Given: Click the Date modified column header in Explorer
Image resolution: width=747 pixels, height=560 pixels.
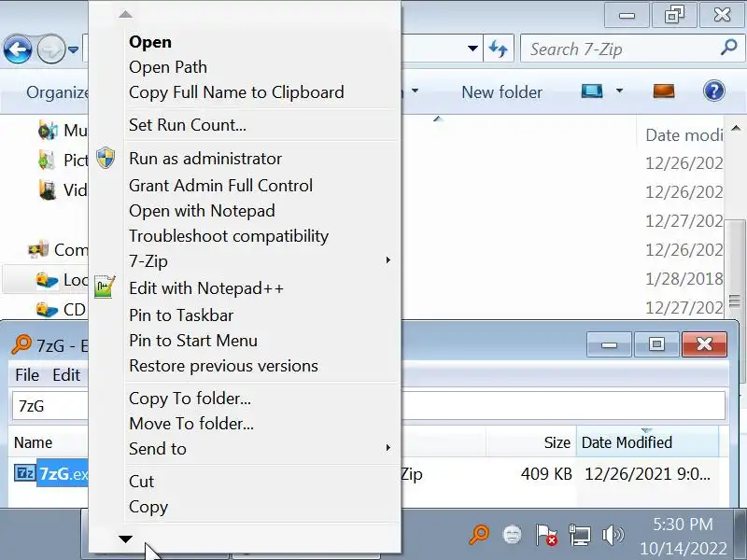Looking at the screenshot, I should point(684,135).
